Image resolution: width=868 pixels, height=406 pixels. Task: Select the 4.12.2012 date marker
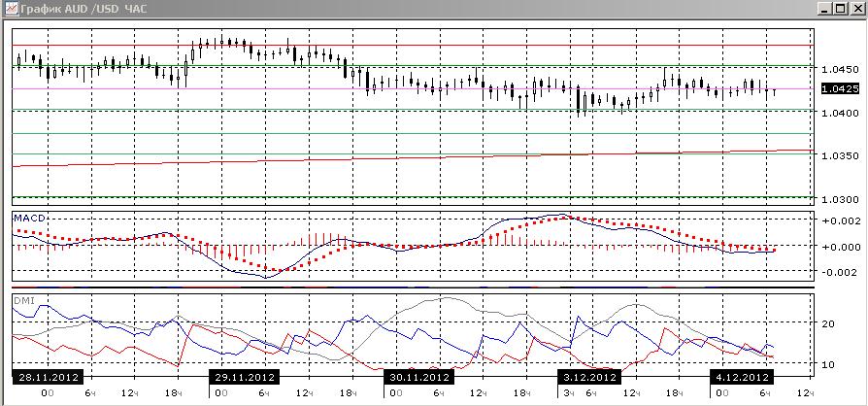(742, 377)
